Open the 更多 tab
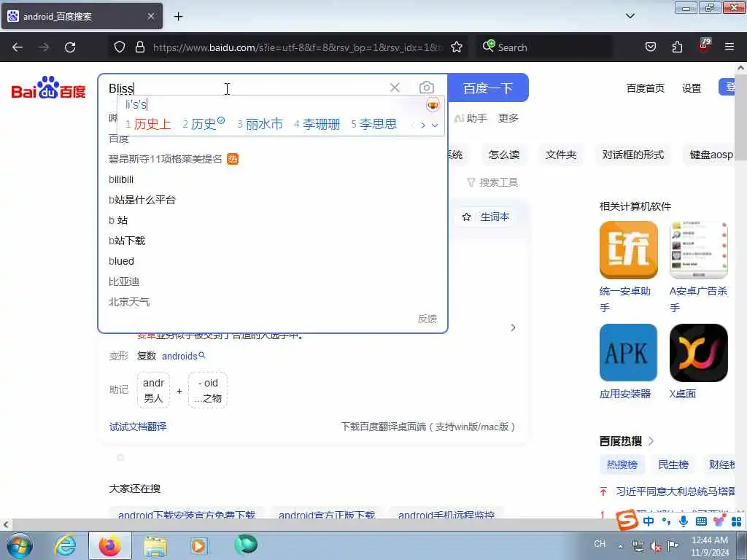 pos(508,118)
